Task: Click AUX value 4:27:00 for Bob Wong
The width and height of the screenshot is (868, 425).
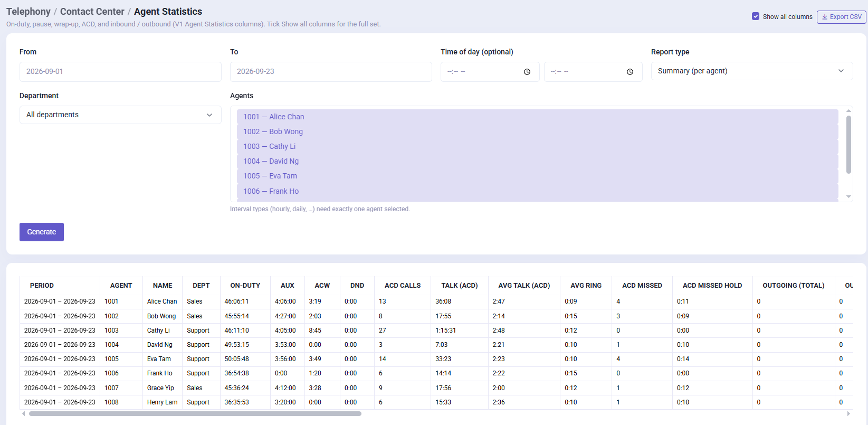Action: (285, 316)
